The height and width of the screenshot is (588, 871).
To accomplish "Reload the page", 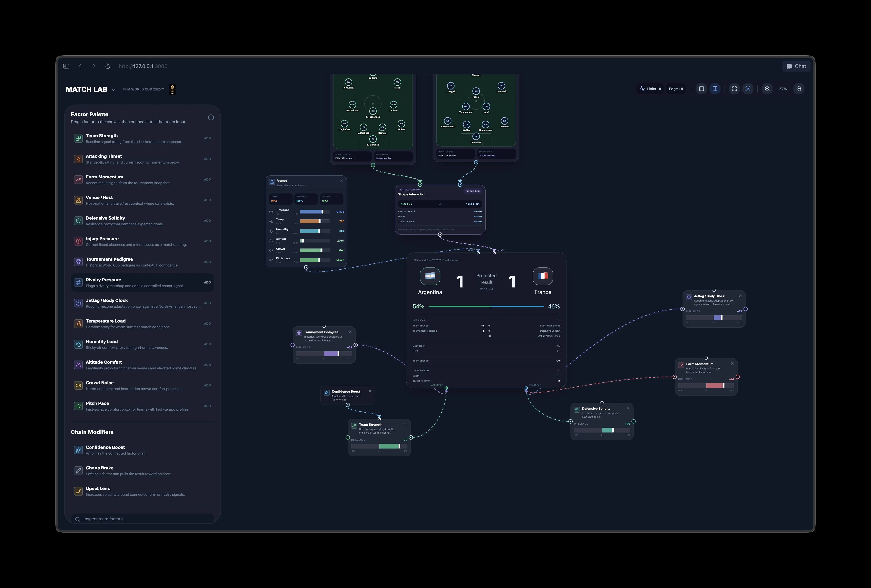I will click(107, 66).
